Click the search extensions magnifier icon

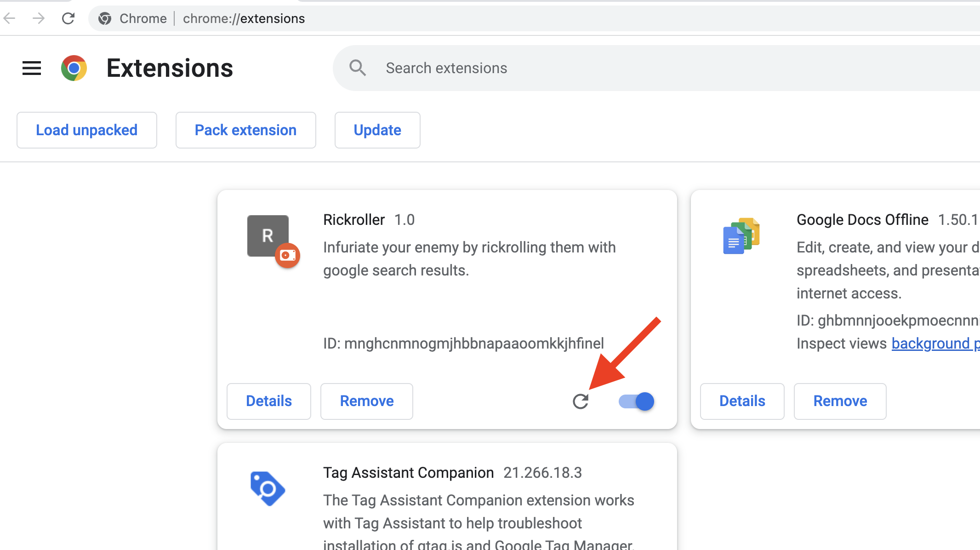(x=358, y=67)
